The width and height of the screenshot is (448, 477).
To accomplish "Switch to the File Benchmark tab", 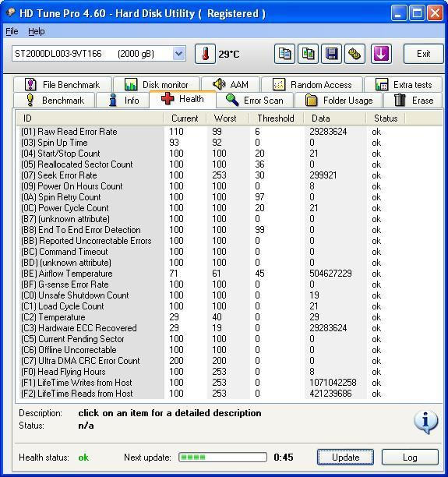I will (x=62, y=84).
